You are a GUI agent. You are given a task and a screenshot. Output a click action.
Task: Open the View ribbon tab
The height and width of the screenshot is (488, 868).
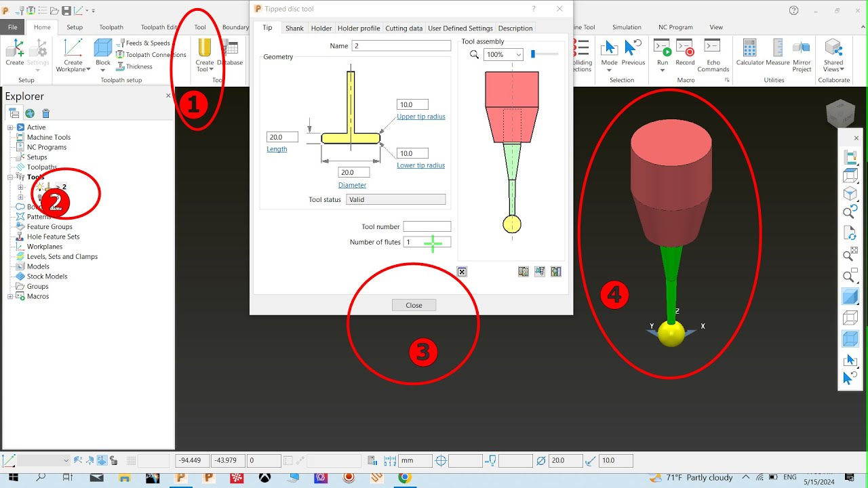(x=716, y=27)
